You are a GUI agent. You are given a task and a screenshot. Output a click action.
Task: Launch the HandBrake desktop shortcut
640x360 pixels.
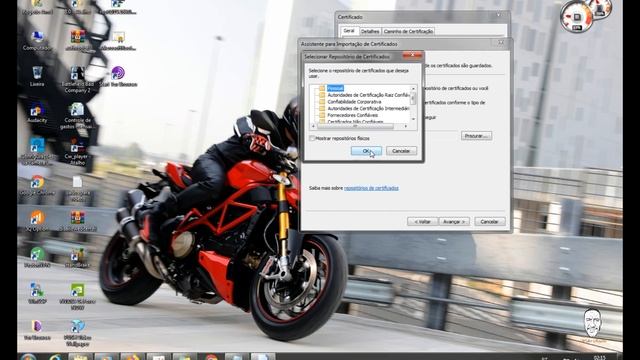pyautogui.click(x=77, y=258)
